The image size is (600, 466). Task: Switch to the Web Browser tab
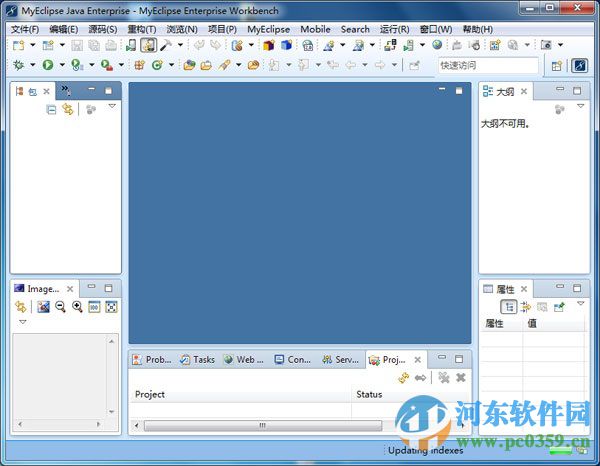[x=244, y=360]
